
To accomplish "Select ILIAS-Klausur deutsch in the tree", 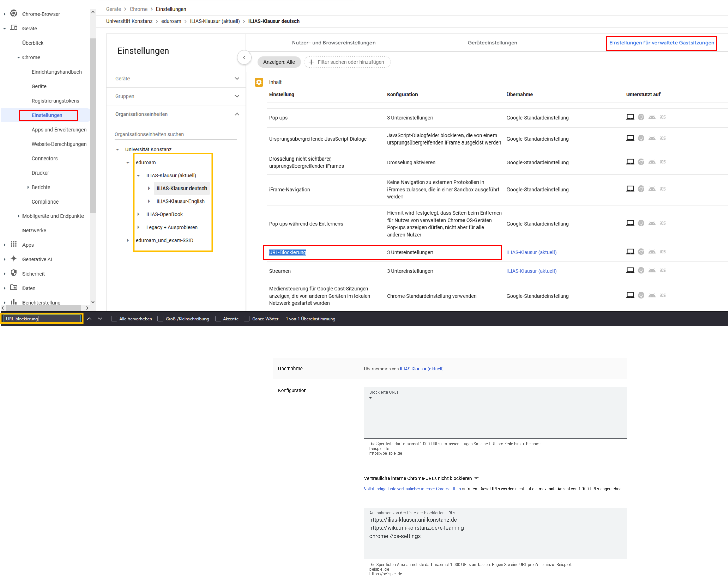I will point(182,188).
